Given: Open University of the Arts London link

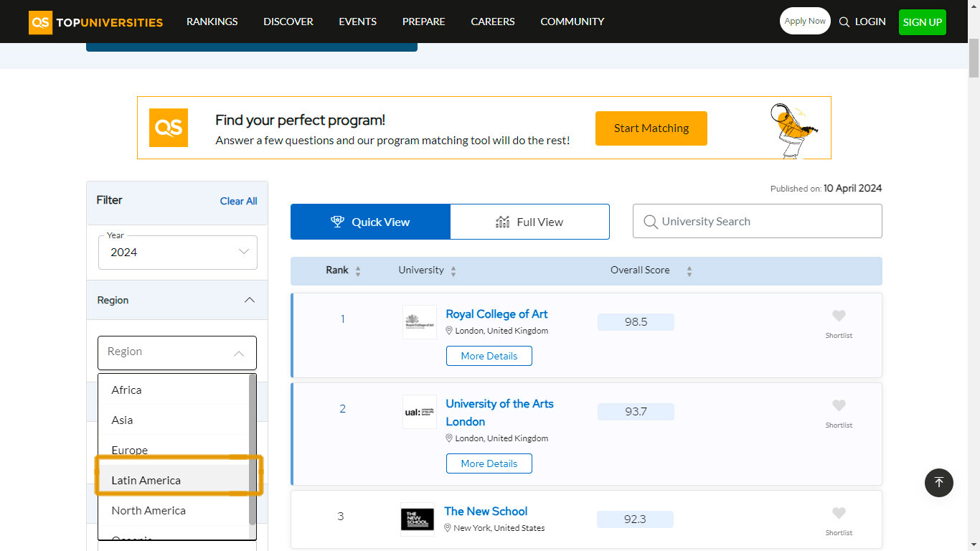Looking at the screenshot, I should [499, 413].
